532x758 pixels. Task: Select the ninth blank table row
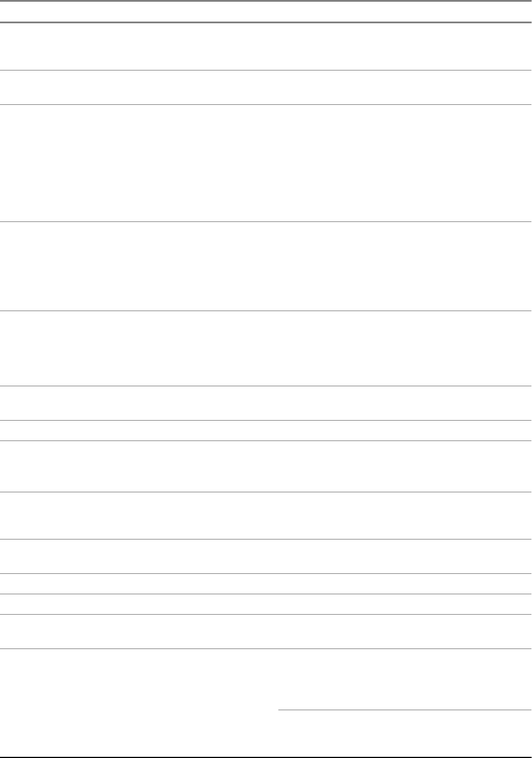(x=266, y=516)
